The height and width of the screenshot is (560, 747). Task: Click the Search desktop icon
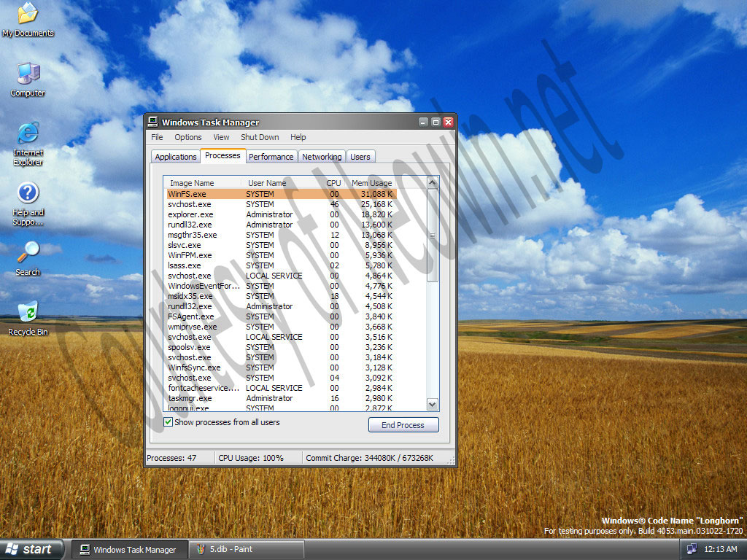[x=28, y=259]
